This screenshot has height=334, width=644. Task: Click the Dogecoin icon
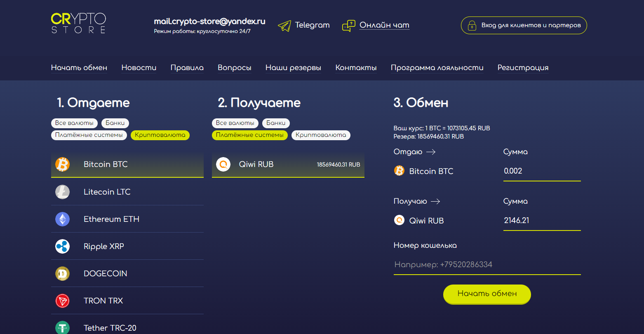(63, 273)
